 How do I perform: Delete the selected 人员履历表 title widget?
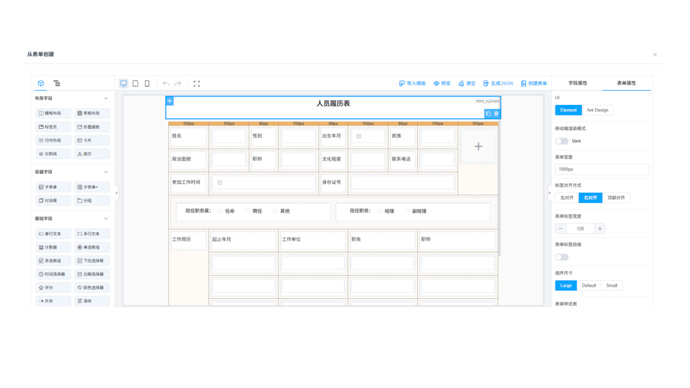click(496, 113)
